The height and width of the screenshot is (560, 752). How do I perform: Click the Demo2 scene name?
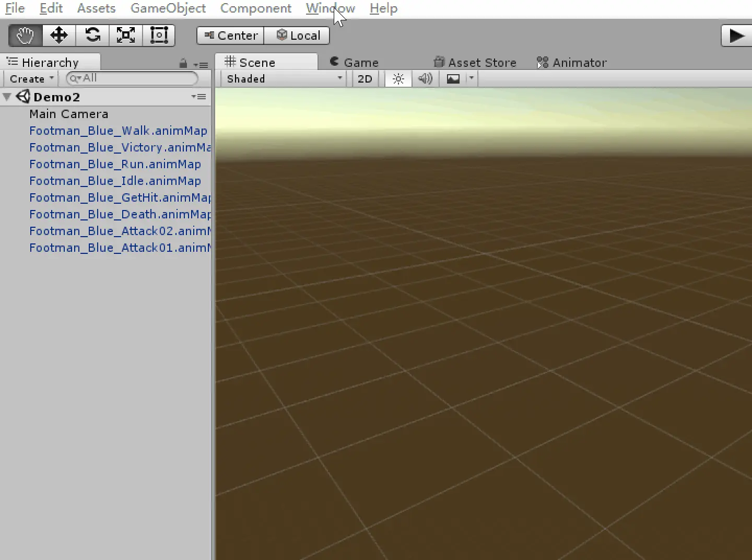56,97
